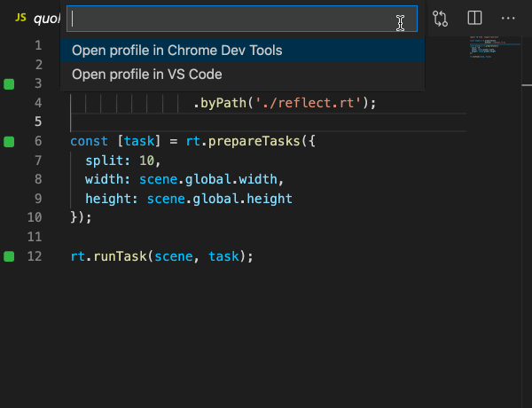
Task: Click the green gutter marker on line 3
Action: (10, 83)
